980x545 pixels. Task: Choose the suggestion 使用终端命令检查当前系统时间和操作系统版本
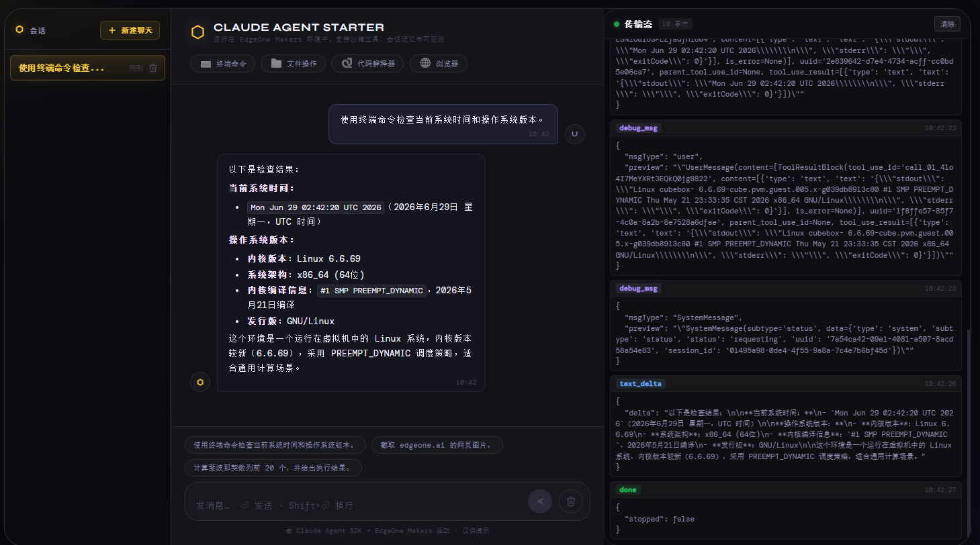(x=275, y=445)
